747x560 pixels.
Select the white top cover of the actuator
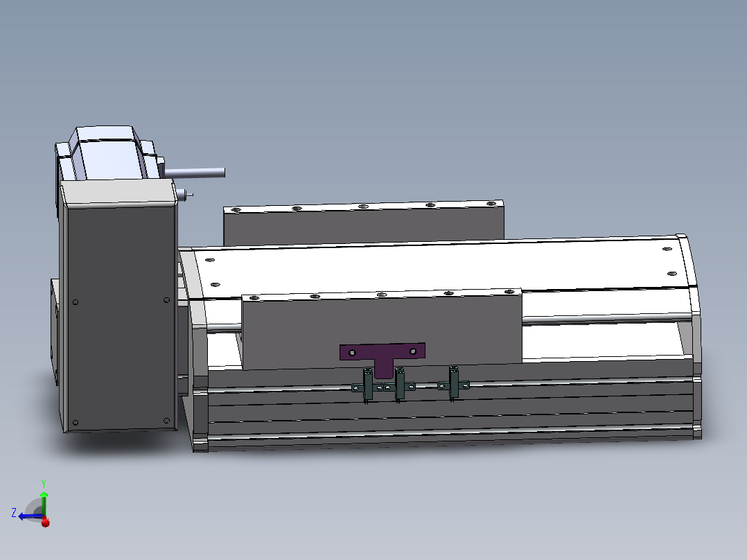[x=438, y=268]
